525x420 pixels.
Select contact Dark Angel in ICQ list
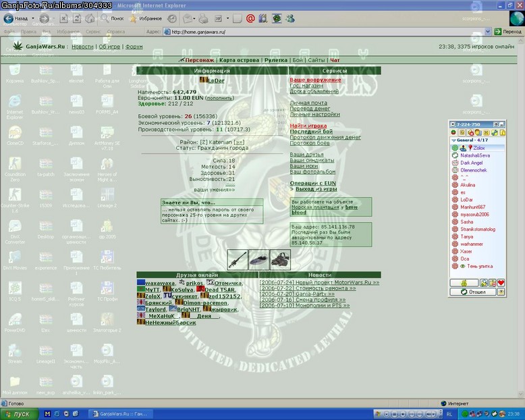coord(472,163)
